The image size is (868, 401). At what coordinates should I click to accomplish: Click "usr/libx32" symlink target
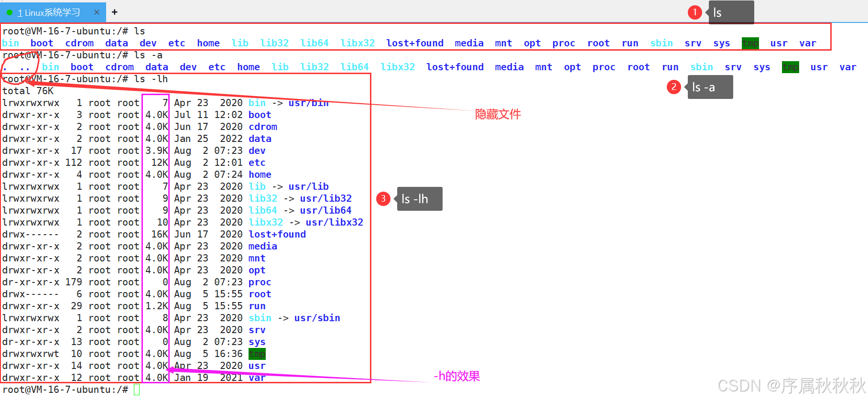coord(334,222)
